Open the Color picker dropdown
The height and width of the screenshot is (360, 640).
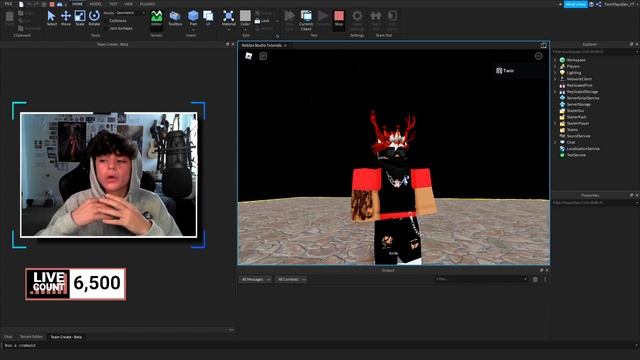pos(245,19)
